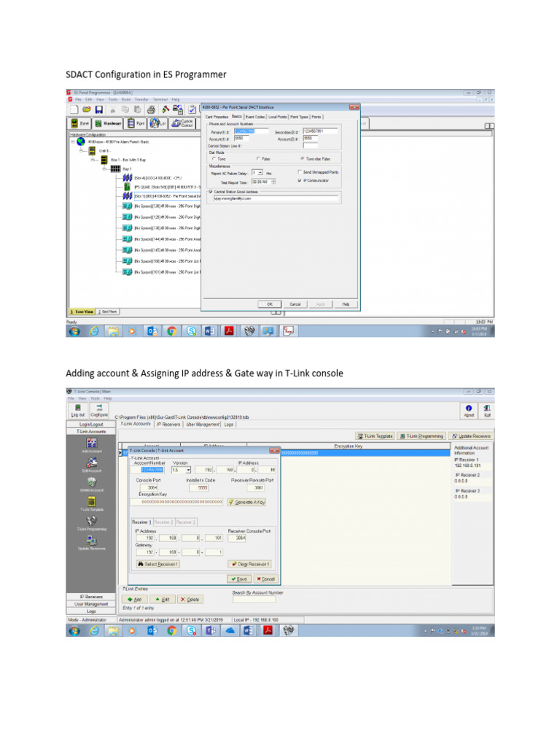Switch to the Tree View tab at bottom
560x747 pixels.
pyautogui.click(x=82, y=311)
